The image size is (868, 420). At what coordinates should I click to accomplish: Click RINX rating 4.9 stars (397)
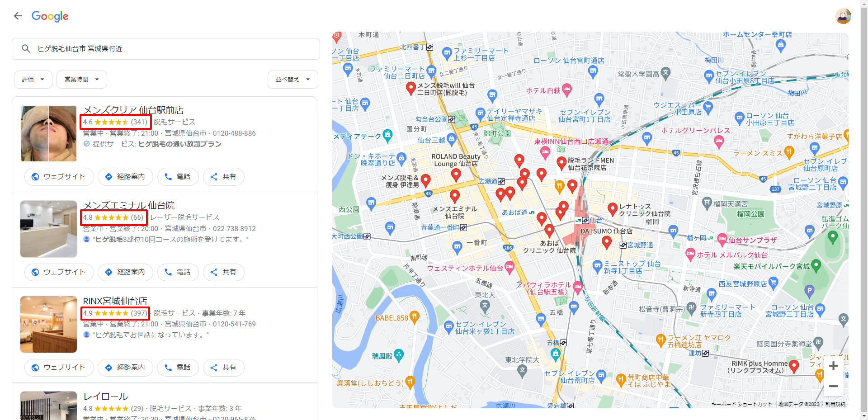115,313
